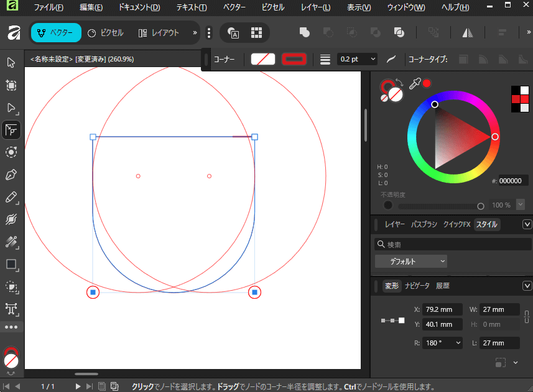
Task: Open the レイヤー panel tab
Action: click(x=394, y=224)
